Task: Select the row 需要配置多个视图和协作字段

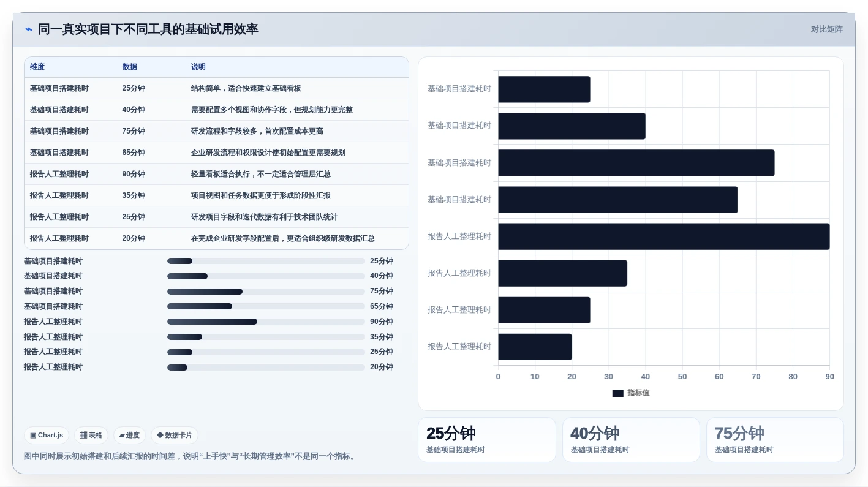Action: point(216,110)
